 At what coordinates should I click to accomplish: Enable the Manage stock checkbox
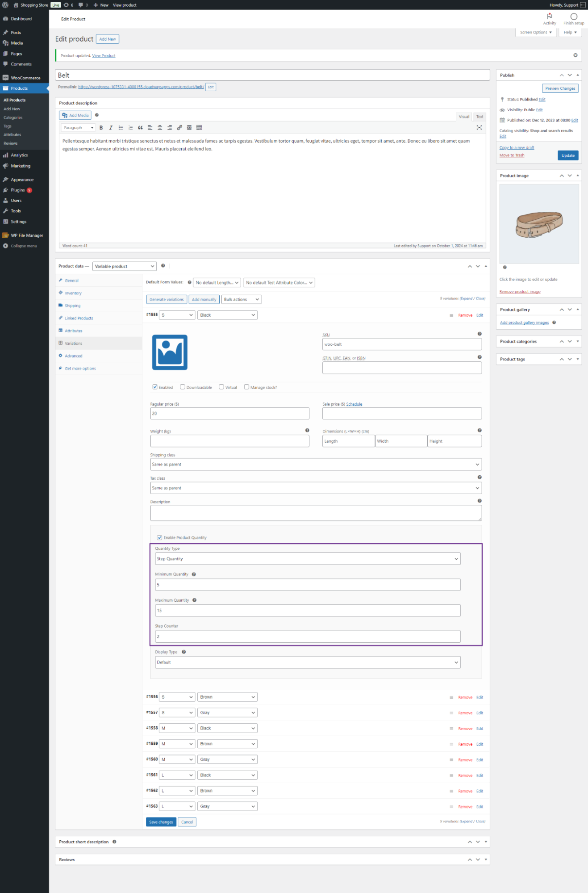[246, 387]
